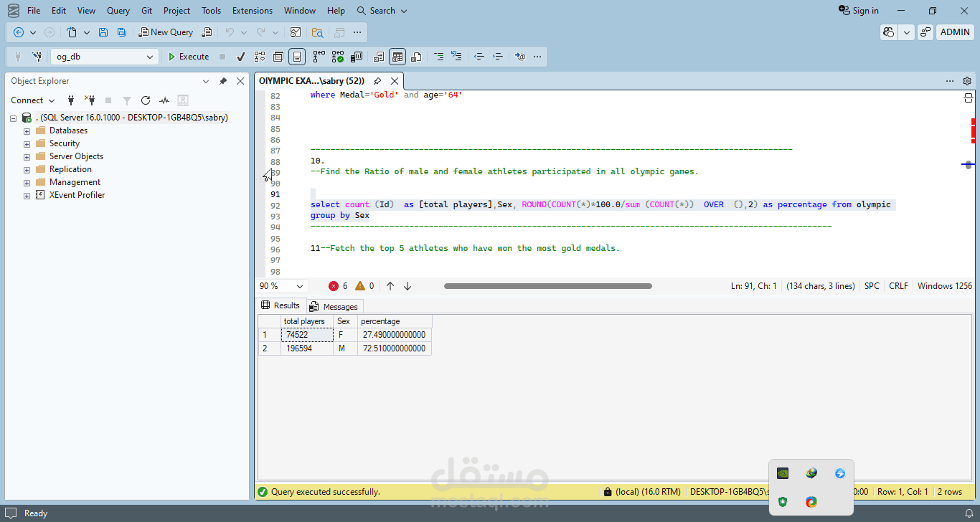Specify values for template parameters icon
This screenshot has height=522, width=980.
click(521, 57)
